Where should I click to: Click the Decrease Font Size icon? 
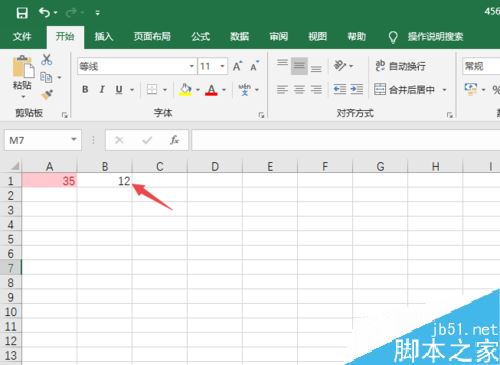point(254,66)
